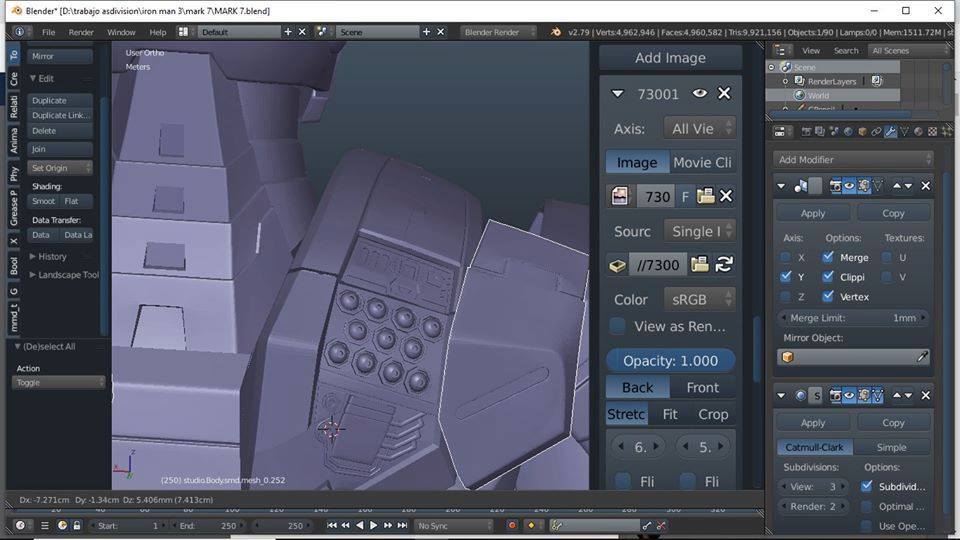Click the timeline lock icon
Screen dimensions: 960x540
tap(77, 525)
